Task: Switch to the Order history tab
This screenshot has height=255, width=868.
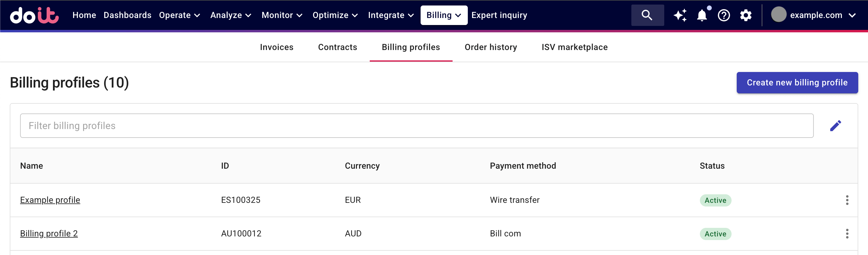Action: point(491,47)
